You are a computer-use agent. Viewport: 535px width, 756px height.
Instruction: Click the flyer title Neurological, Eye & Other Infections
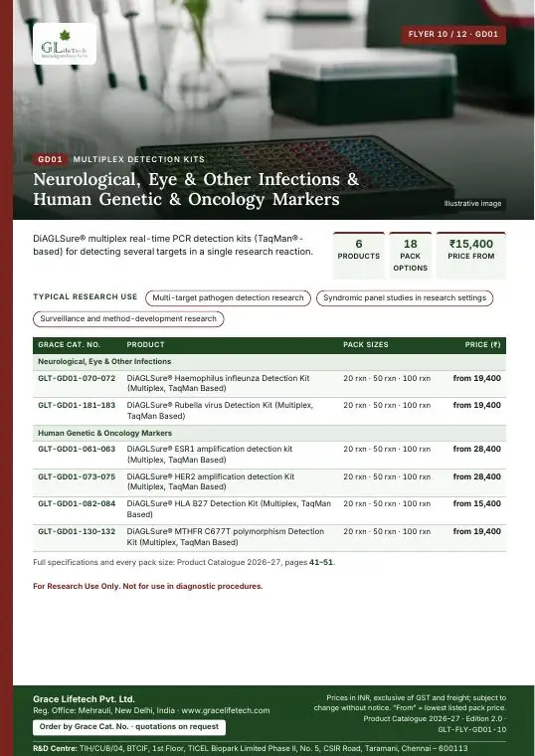196,189
